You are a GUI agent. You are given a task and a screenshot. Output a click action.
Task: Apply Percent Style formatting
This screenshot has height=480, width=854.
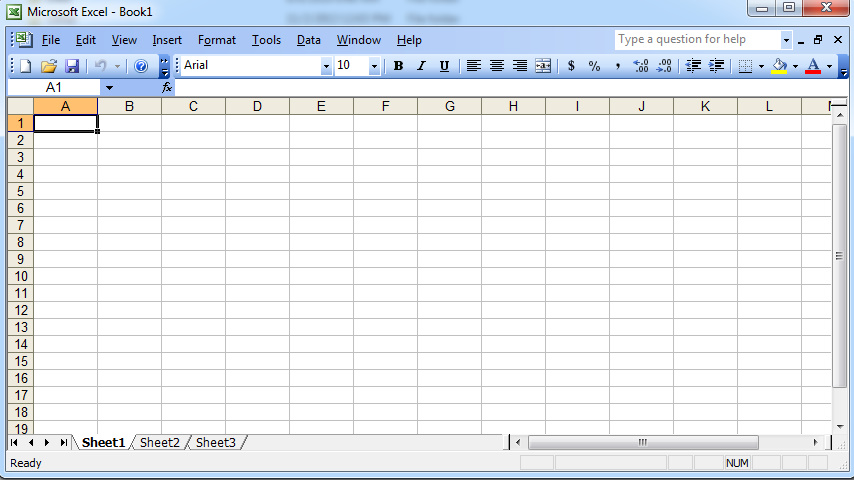point(594,66)
